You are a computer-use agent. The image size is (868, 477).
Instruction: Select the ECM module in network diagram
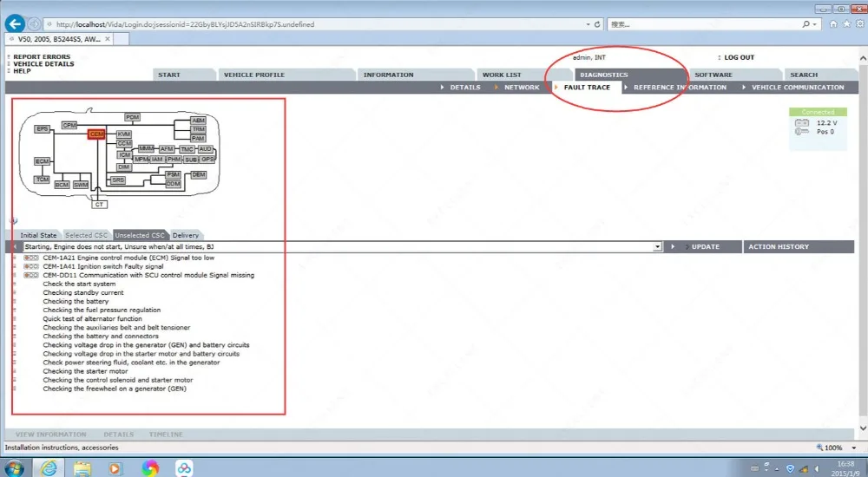point(42,161)
